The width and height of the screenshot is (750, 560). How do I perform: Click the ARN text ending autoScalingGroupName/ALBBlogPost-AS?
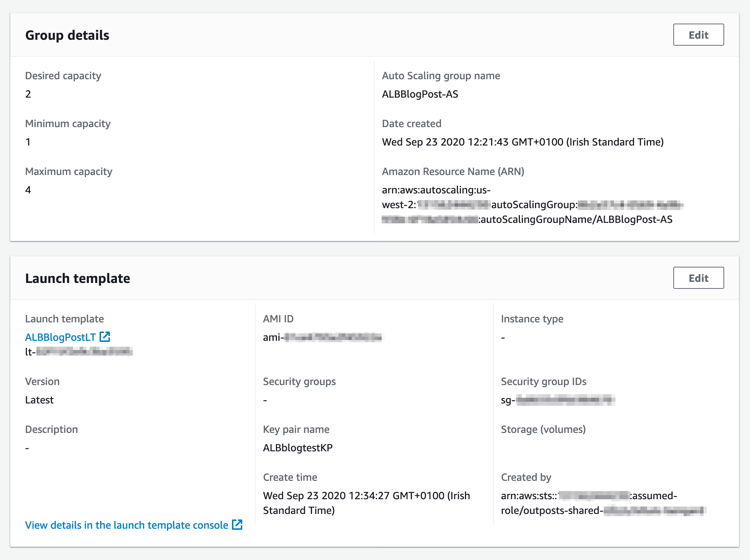coord(576,220)
